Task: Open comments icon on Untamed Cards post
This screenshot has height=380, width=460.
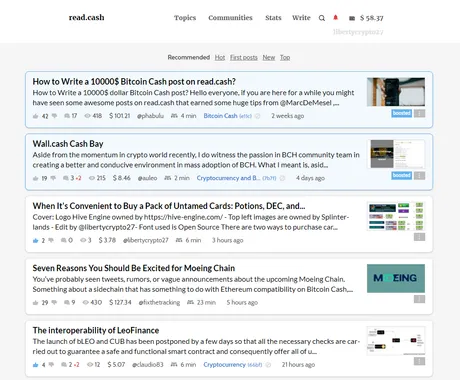Action: (x=63, y=240)
